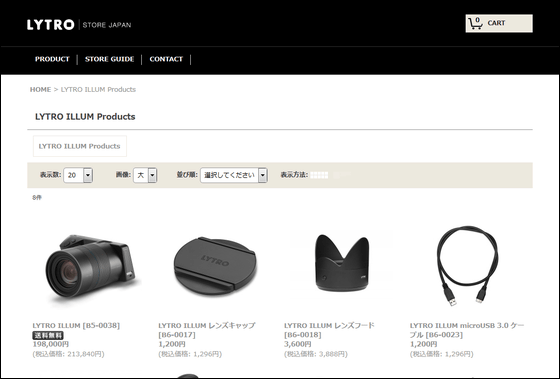Expand the 並び順 sort order dropdown
Screen dimensions: 560x379
[x=234, y=175]
